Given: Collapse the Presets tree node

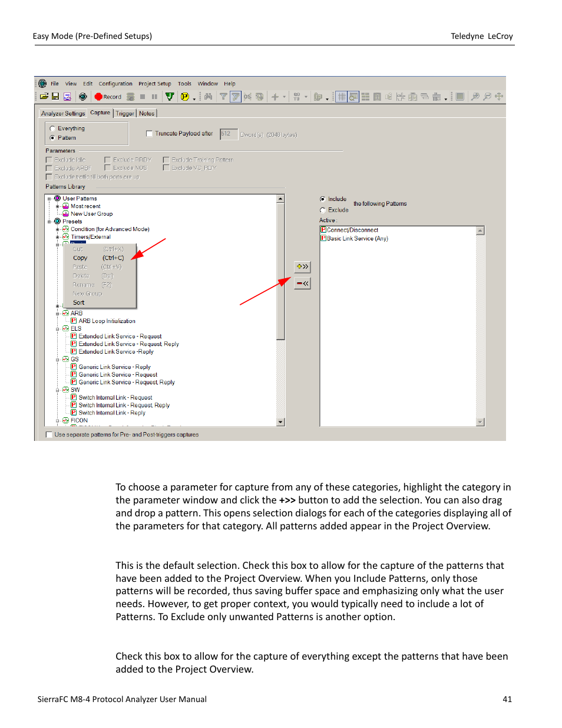Looking at the screenshot, I should [49, 222].
